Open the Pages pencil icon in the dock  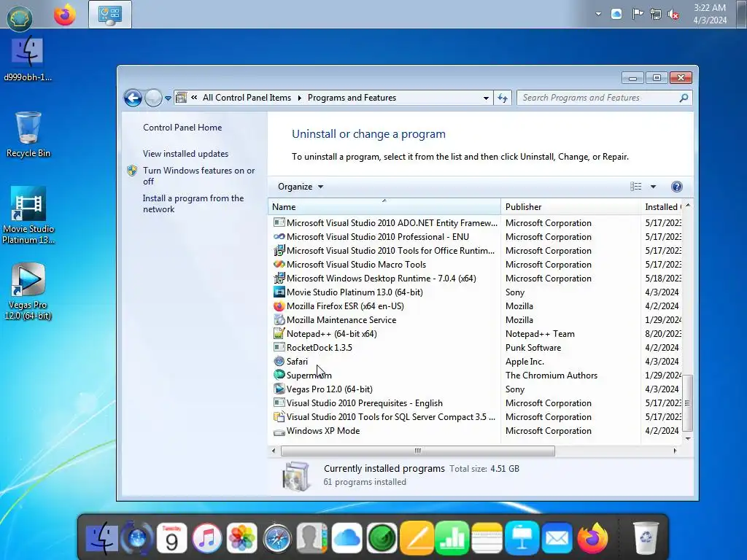click(417, 539)
